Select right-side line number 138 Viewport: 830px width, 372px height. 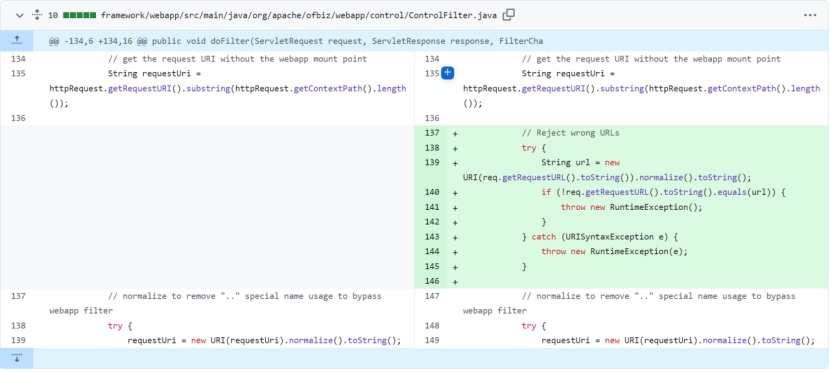coord(432,148)
